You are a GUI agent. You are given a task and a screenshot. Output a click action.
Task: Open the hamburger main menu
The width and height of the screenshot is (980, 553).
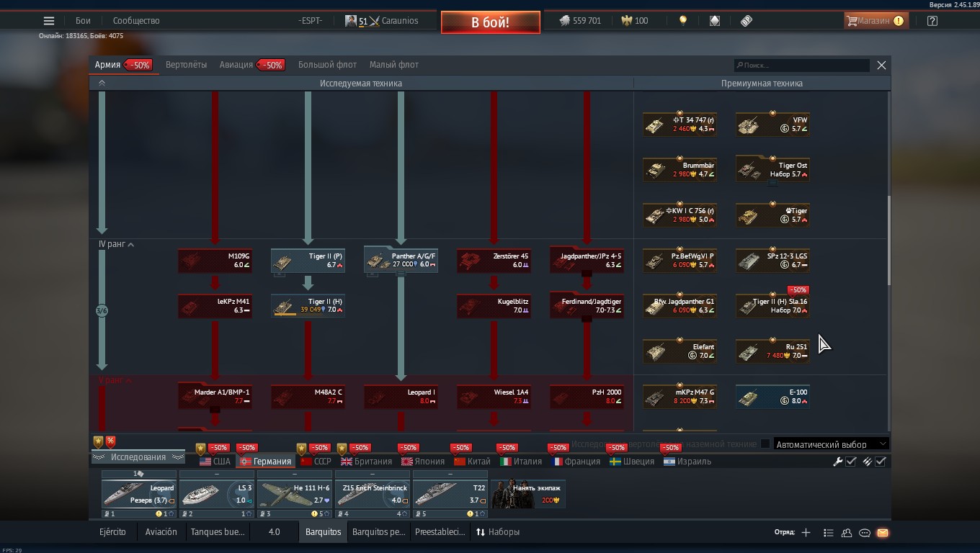click(49, 21)
